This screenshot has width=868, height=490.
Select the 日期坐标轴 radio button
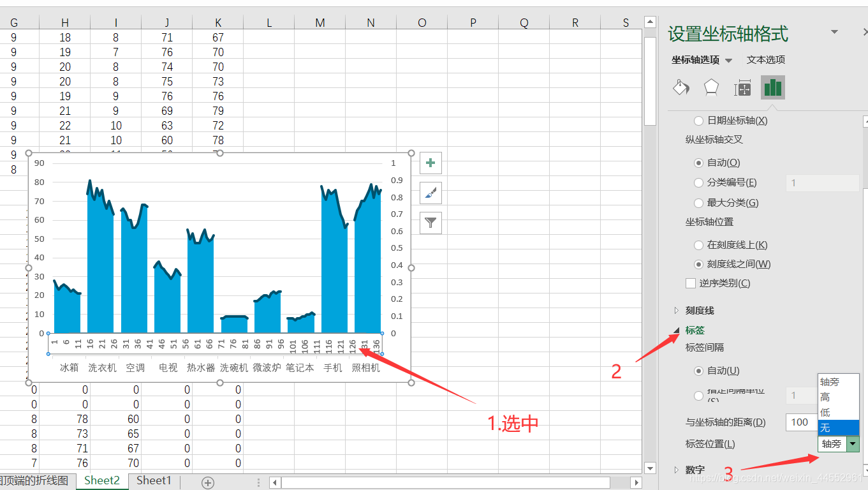tap(699, 121)
